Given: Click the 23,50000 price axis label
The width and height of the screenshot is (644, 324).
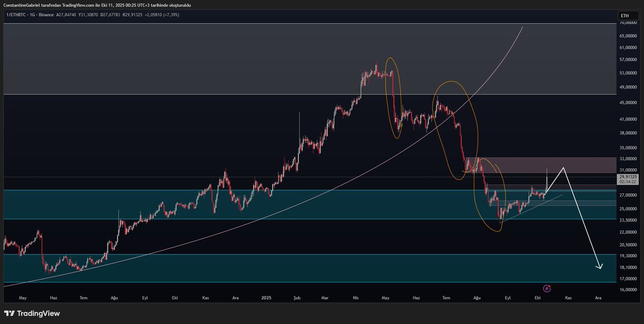Looking at the screenshot, I should click(628, 220).
